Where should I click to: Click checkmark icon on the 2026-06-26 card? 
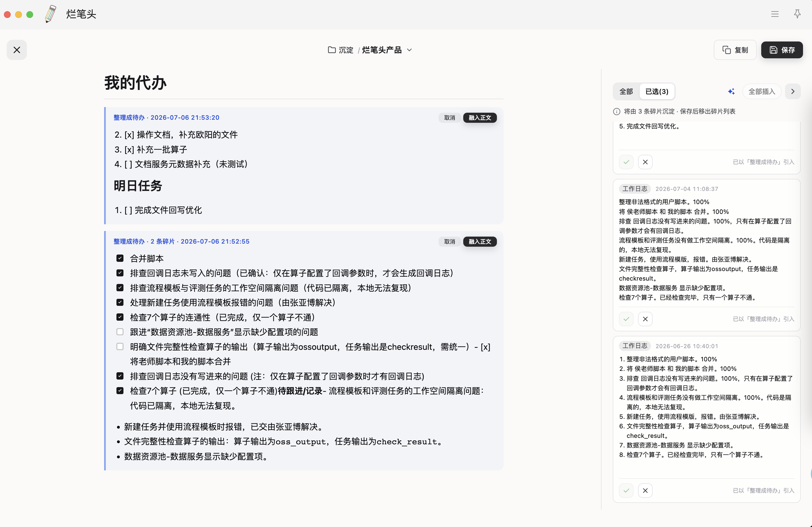626,491
